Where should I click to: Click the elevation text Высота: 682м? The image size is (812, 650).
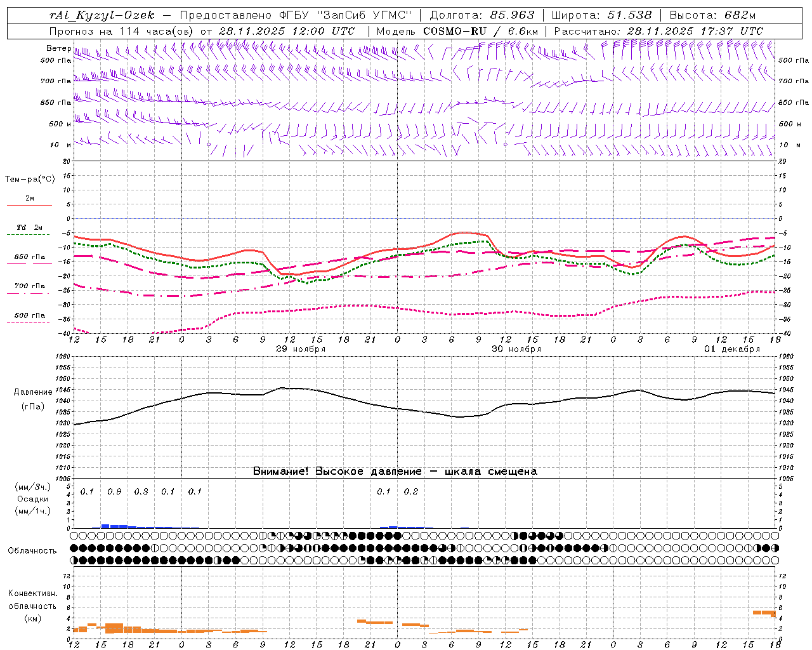712,15
